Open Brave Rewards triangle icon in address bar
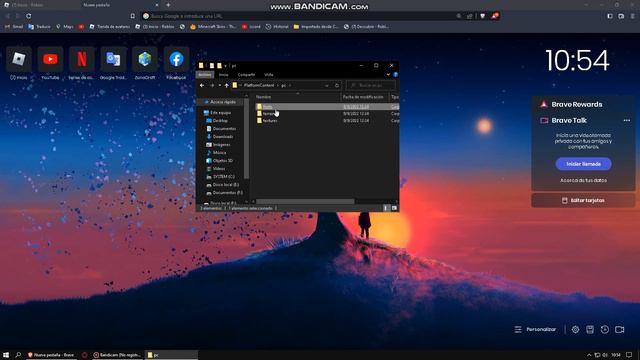Image resolution: width=640 pixels, height=360 pixels. (494, 16)
